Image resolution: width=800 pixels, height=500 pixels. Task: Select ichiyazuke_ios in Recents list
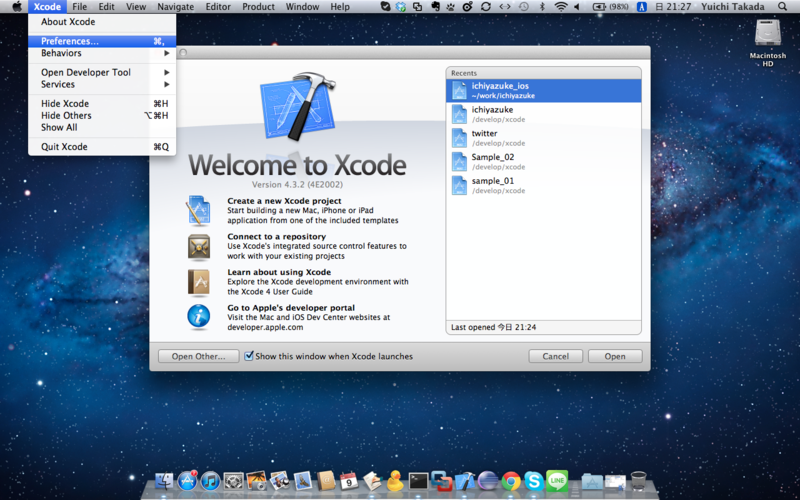pos(543,91)
